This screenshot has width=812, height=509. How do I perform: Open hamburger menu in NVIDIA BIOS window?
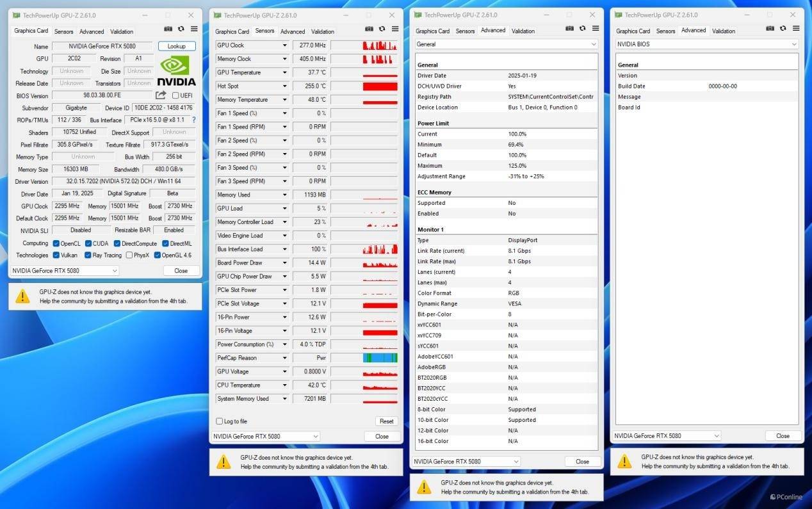point(796,28)
